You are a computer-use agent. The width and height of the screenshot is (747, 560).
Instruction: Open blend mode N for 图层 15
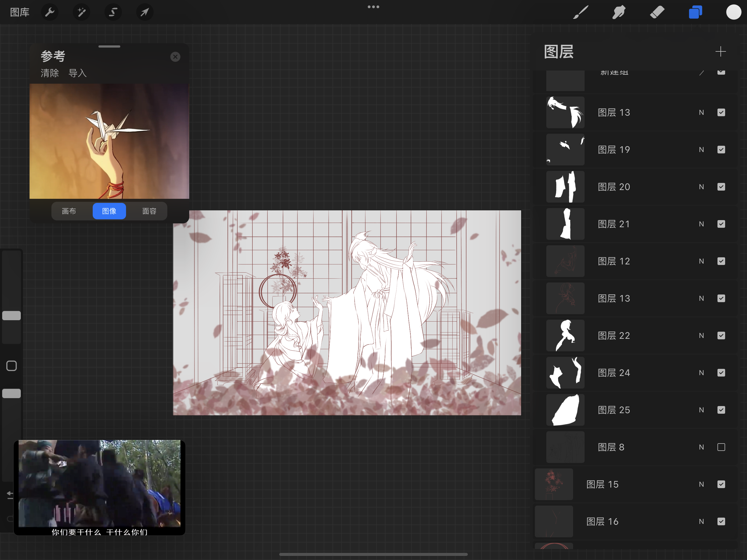701,484
